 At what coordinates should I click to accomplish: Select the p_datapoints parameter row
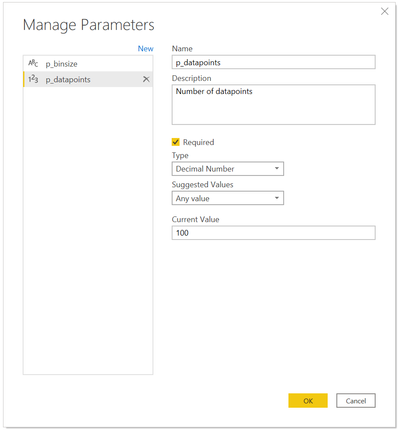point(88,79)
